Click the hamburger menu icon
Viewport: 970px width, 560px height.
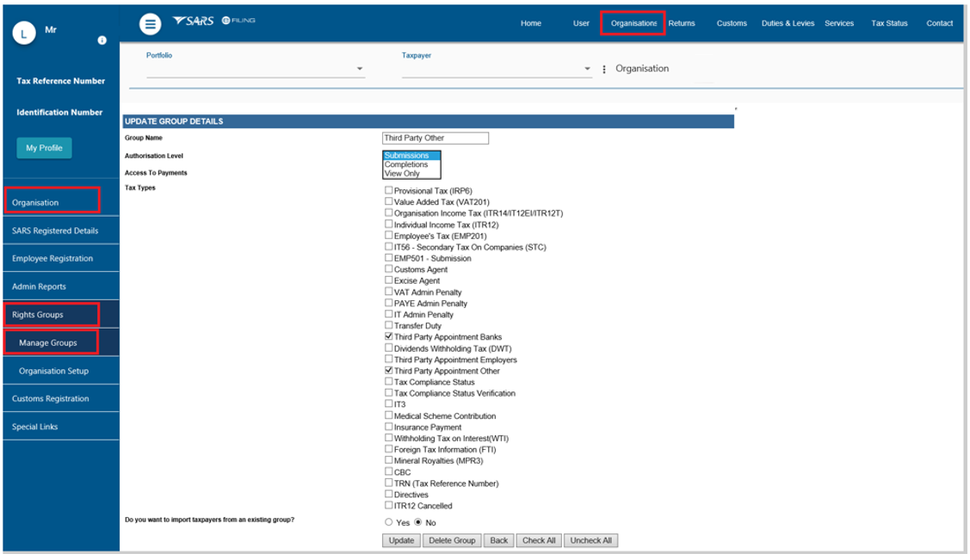151,25
